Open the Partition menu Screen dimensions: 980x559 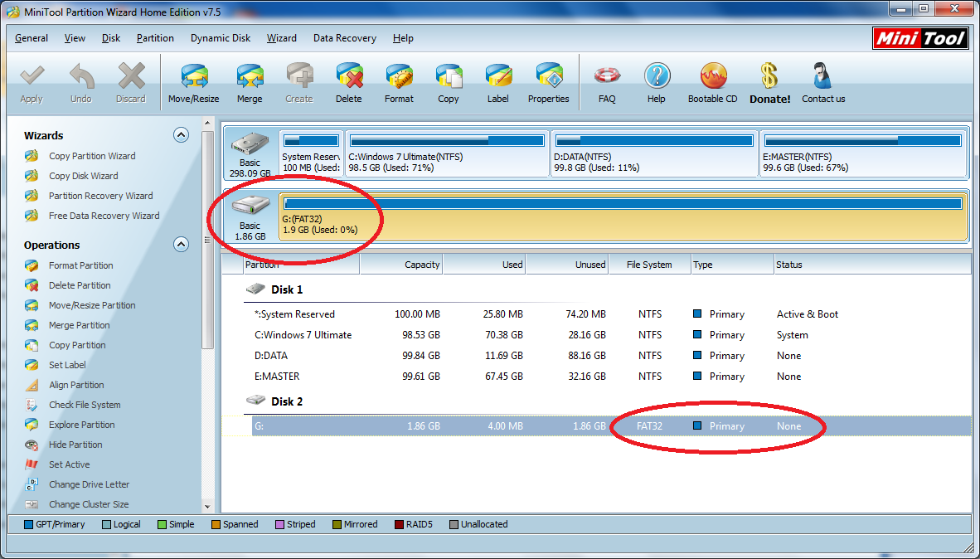tap(155, 38)
